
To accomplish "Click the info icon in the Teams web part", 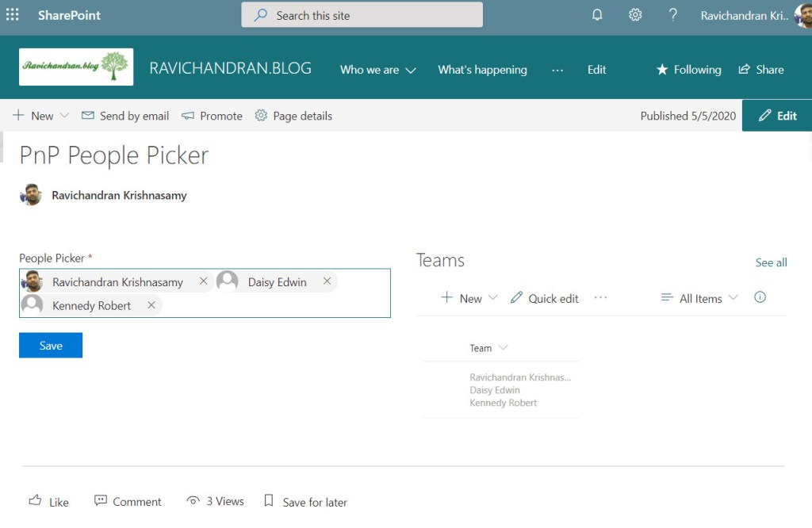I will 760,297.
